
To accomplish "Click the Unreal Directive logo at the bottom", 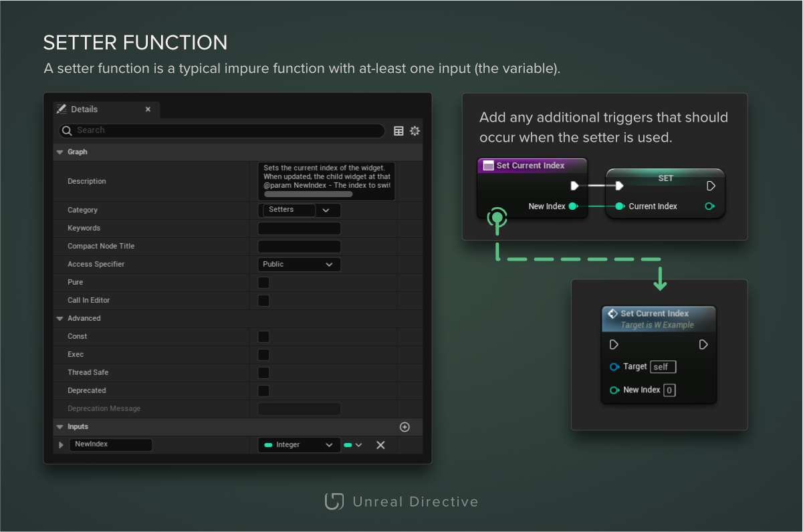I will point(334,501).
